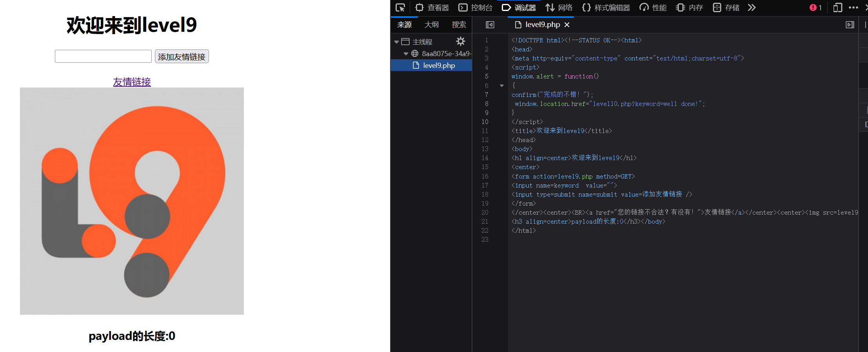Viewport: 868px width, 352px height.
Task: Switch to the Outline (大纲) tab
Action: point(432,25)
